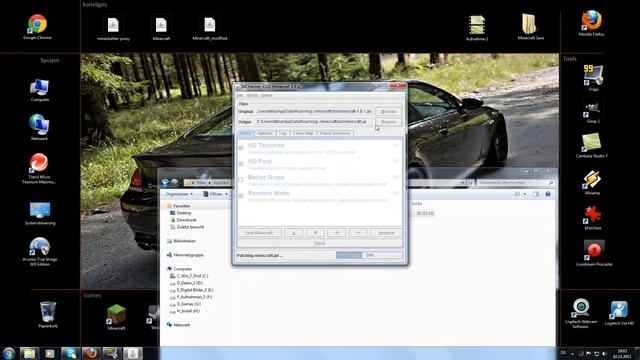Launch Livestream Procaster shortcut
Viewport: 640px width, 360px height.
click(x=594, y=253)
